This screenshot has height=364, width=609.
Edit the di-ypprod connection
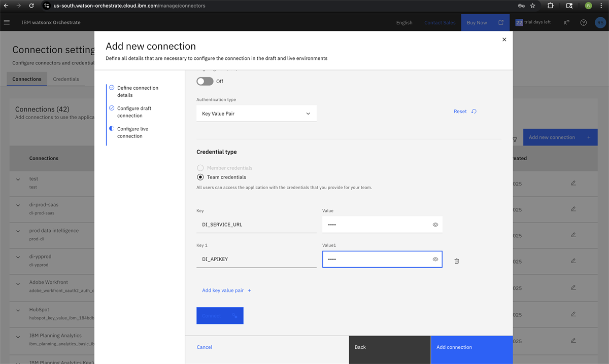click(x=573, y=261)
